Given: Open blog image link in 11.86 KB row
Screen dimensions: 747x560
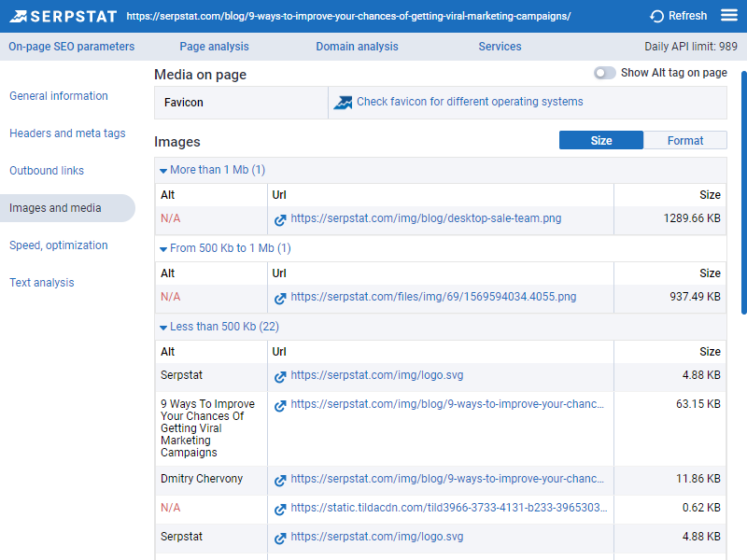Looking at the screenshot, I should tap(447, 479).
